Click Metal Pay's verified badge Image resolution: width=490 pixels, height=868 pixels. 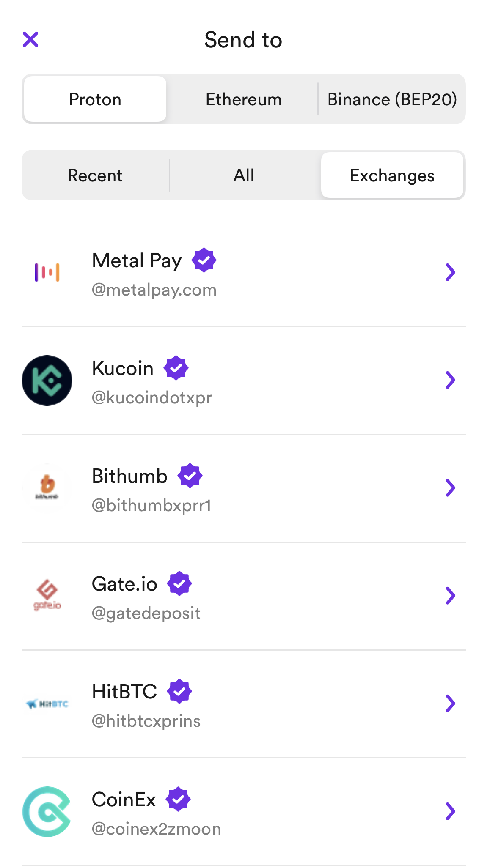[x=204, y=260]
